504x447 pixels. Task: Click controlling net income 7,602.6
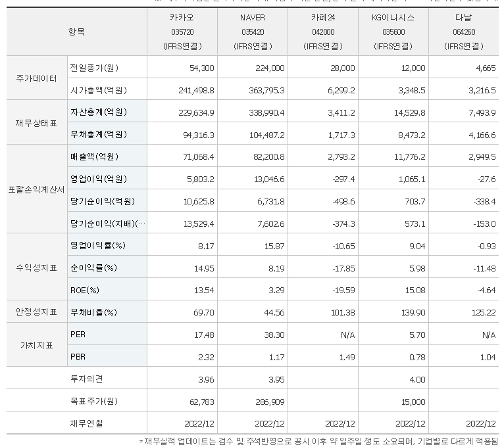point(271,223)
